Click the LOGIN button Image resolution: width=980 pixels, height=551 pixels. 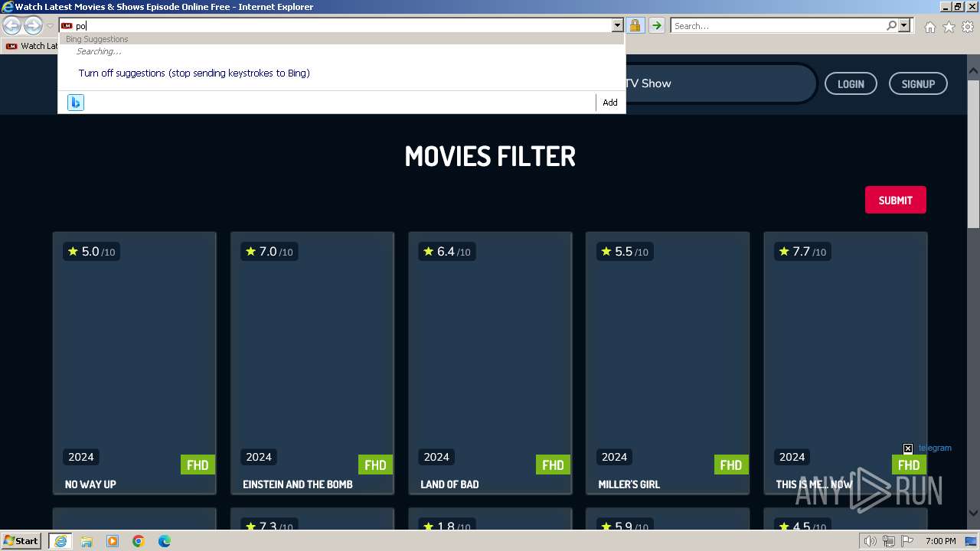point(851,83)
